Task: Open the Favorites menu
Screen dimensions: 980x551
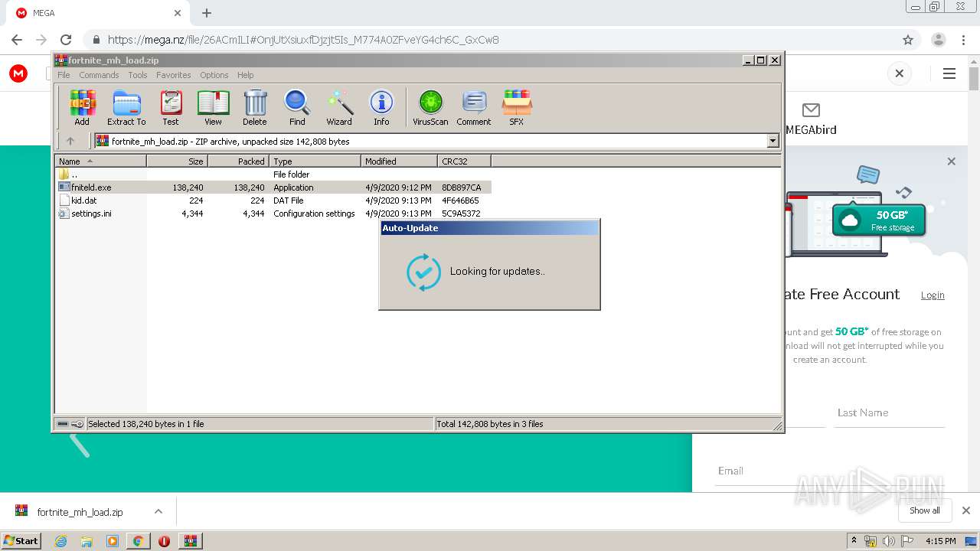Action: (174, 75)
